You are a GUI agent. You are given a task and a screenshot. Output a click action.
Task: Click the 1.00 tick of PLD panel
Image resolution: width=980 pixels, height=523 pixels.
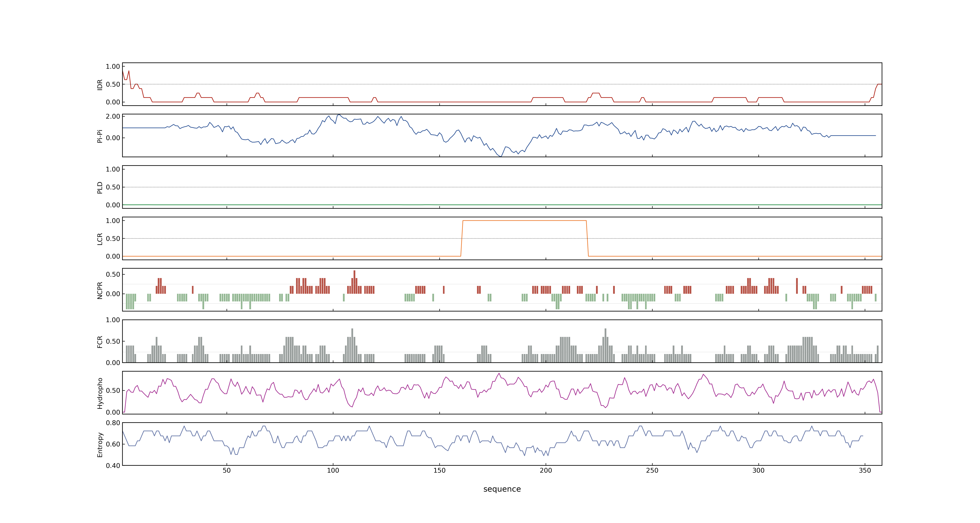tap(113, 169)
